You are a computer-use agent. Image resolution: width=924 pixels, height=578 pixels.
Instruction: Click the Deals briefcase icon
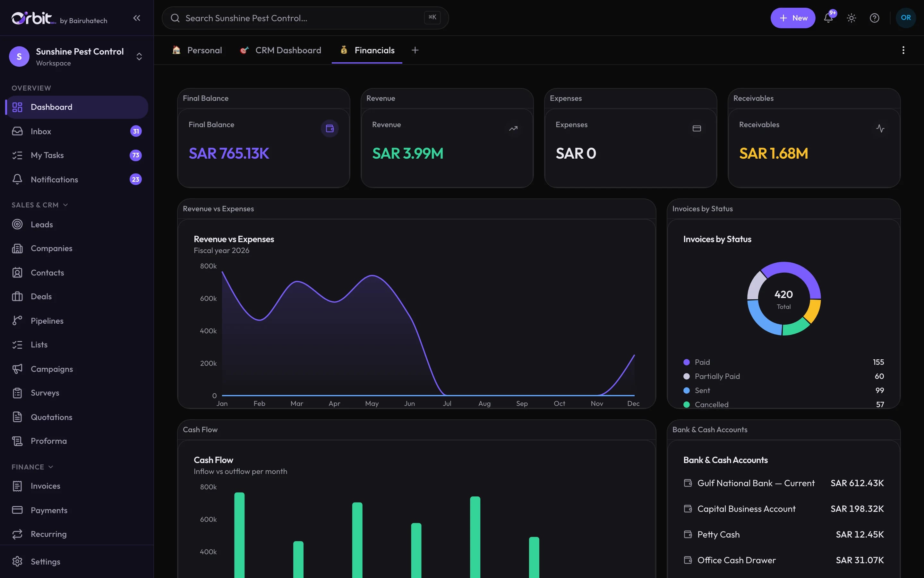tap(17, 297)
